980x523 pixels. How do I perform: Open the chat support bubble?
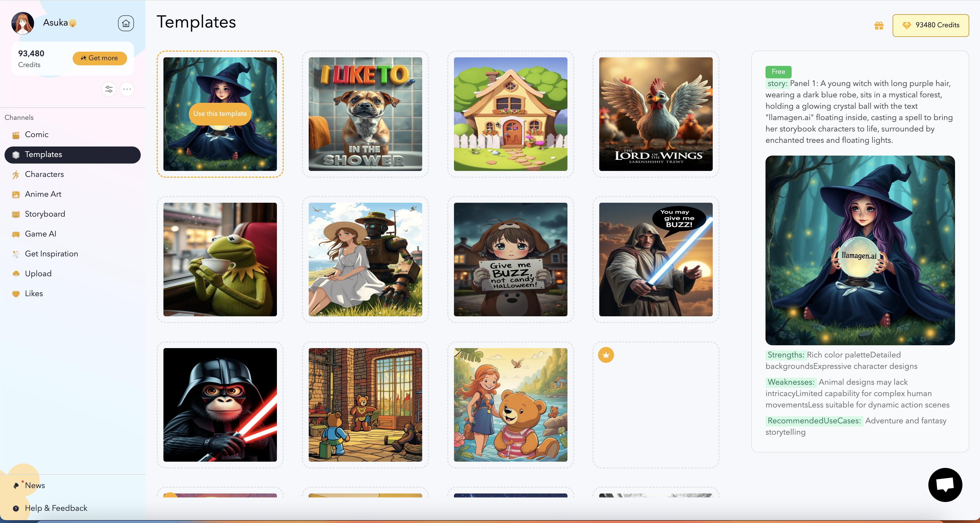(945, 485)
